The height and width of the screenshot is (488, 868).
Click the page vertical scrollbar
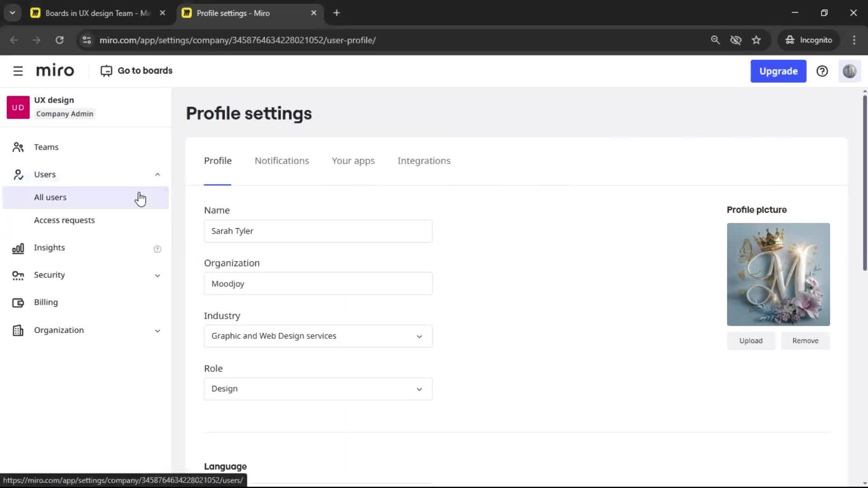point(864,183)
